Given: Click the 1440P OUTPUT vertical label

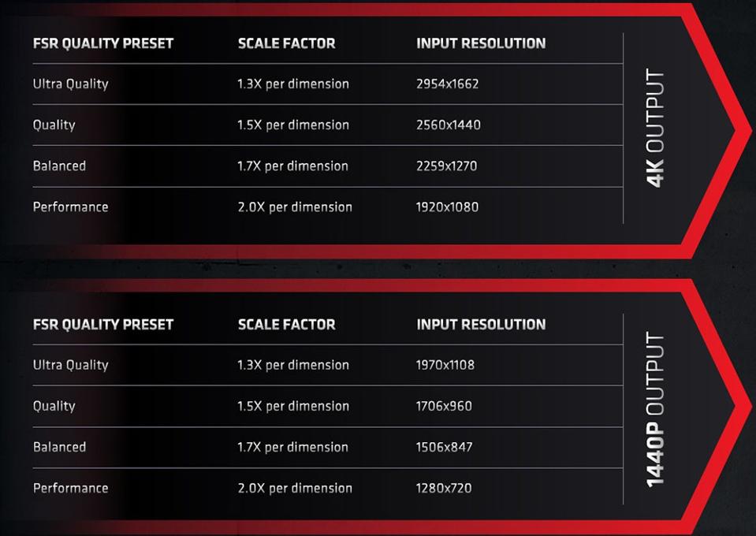Looking at the screenshot, I should point(655,409).
